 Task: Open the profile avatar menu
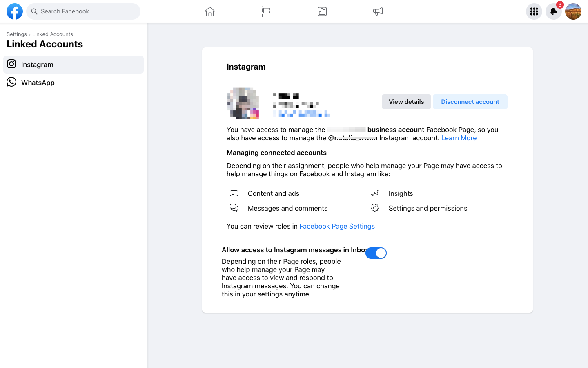pos(573,11)
